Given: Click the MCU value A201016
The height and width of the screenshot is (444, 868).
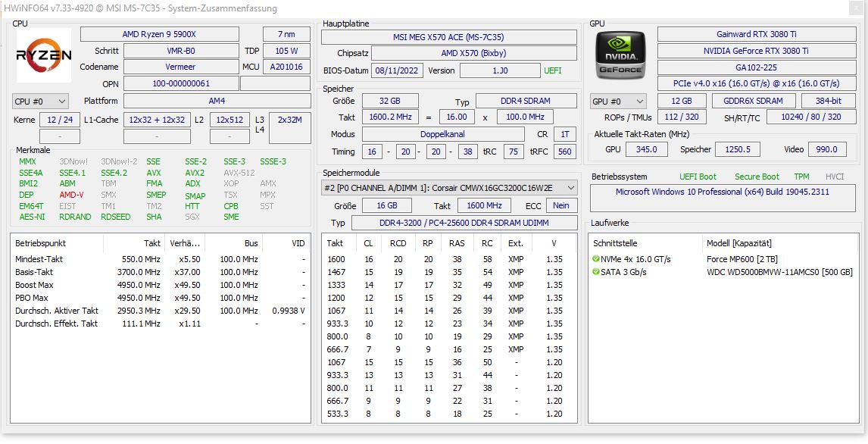Looking at the screenshot, I should (286, 67).
